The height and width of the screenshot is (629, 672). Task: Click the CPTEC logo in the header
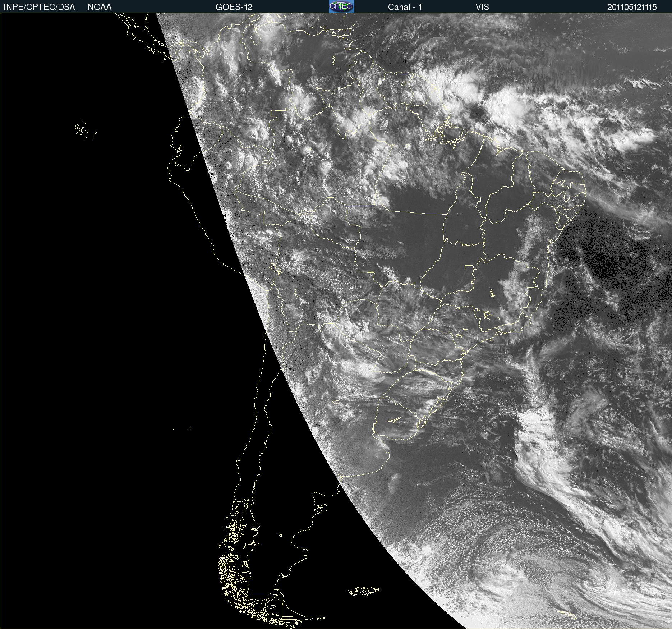point(341,6)
